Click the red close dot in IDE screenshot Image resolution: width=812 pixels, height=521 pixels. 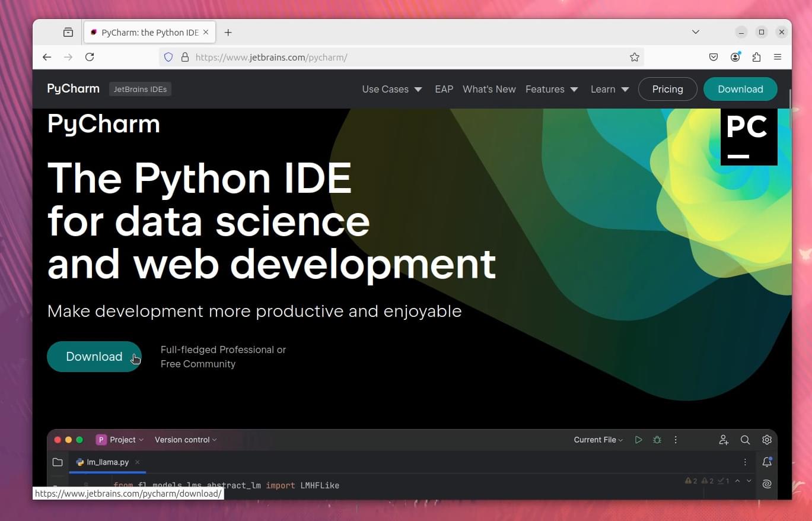pos(58,440)
